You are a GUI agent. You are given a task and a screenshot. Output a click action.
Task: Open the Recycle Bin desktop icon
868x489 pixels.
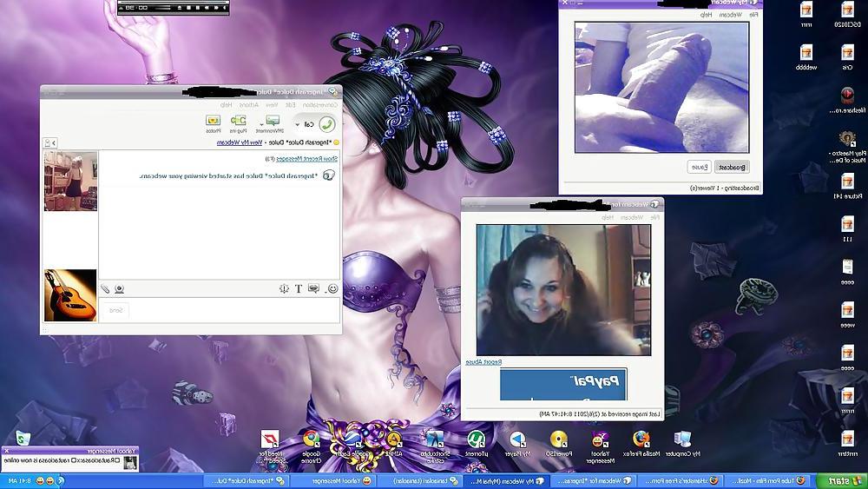[x=23, y=439]
